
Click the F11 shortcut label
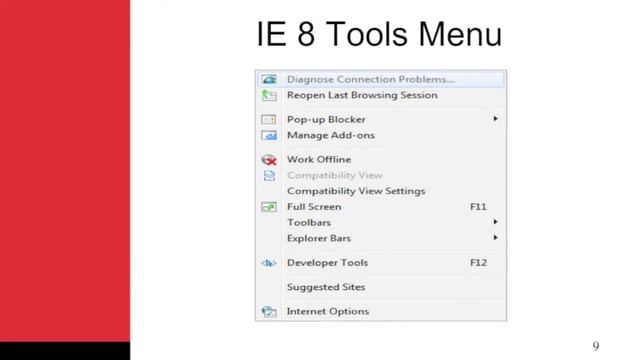pos(478,207)
